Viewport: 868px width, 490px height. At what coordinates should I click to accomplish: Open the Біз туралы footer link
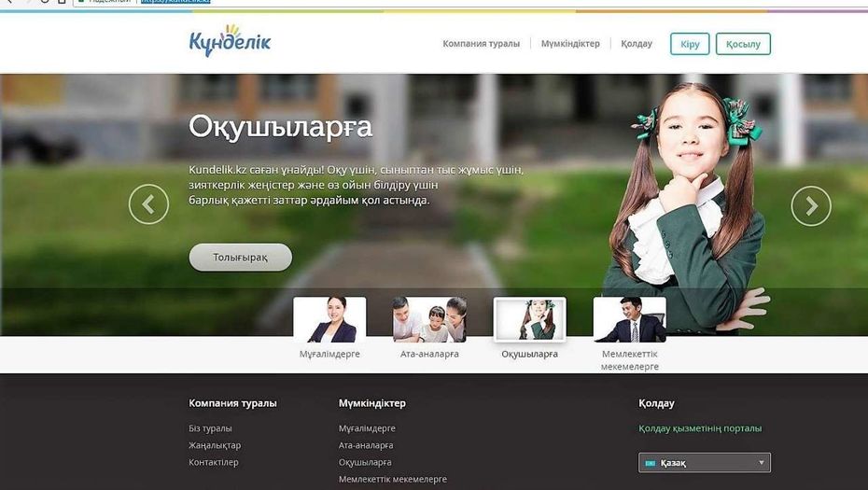click(x=210, y=428)
